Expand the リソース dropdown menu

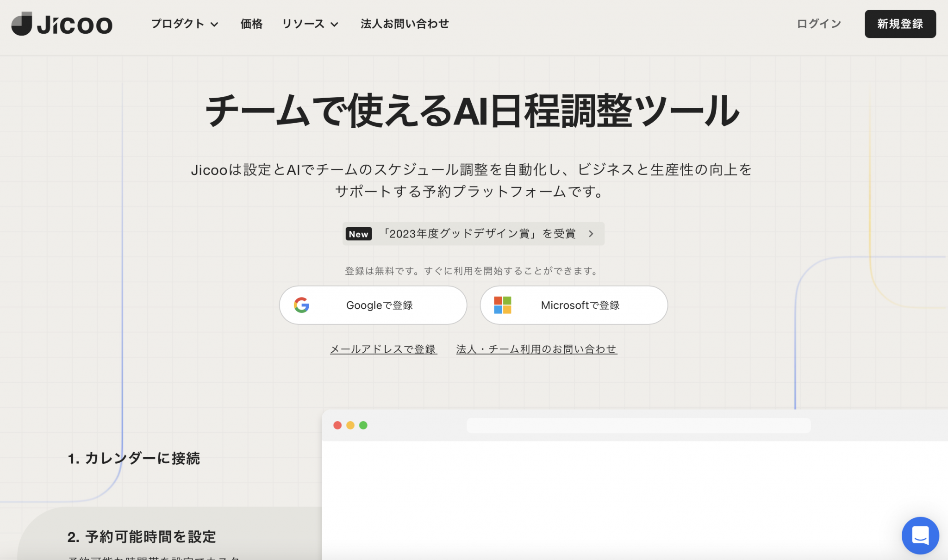(x=310, y=24)
